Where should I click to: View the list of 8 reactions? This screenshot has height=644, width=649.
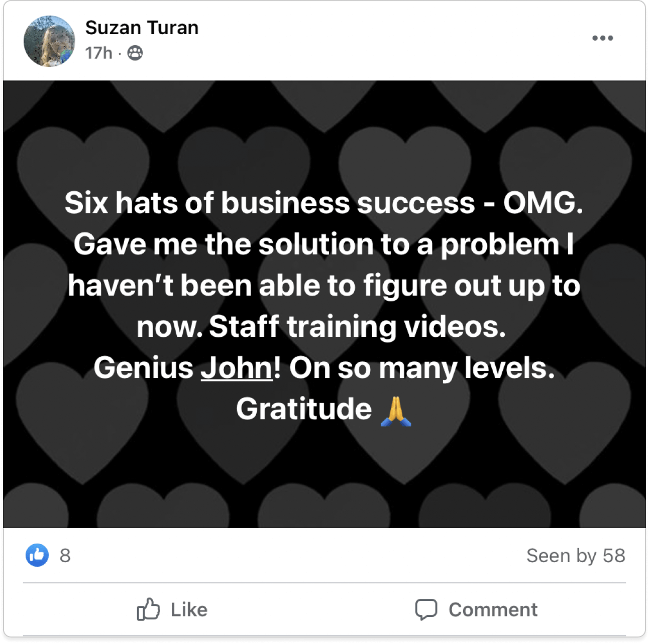click(65, 556)
